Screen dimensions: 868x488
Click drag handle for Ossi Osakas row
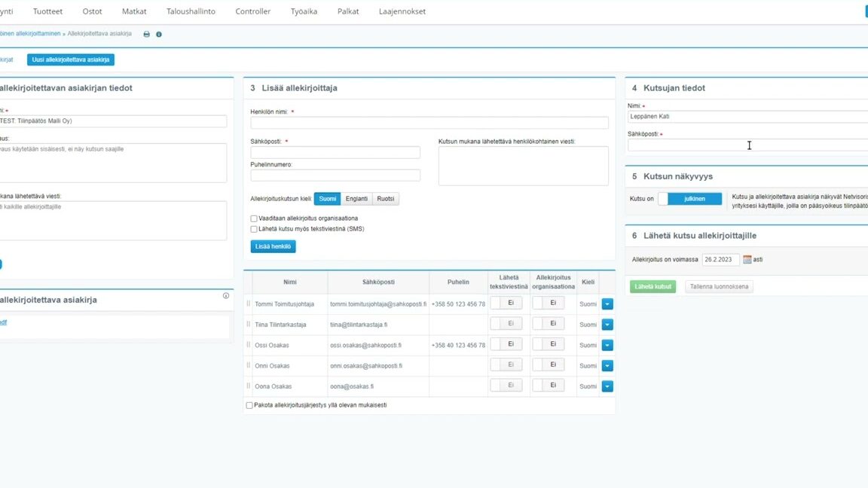pos(248,345)
